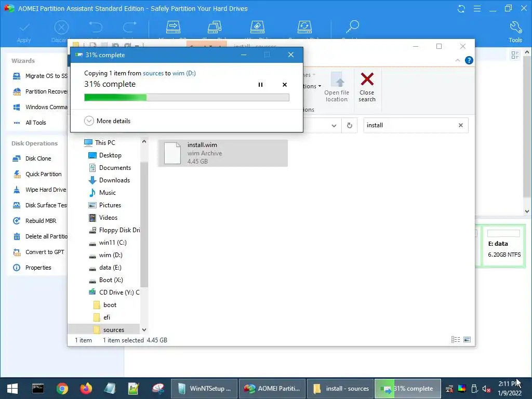Open disk Properties in AOMEI sidebar
532x399 pixels.
[32, 268]
